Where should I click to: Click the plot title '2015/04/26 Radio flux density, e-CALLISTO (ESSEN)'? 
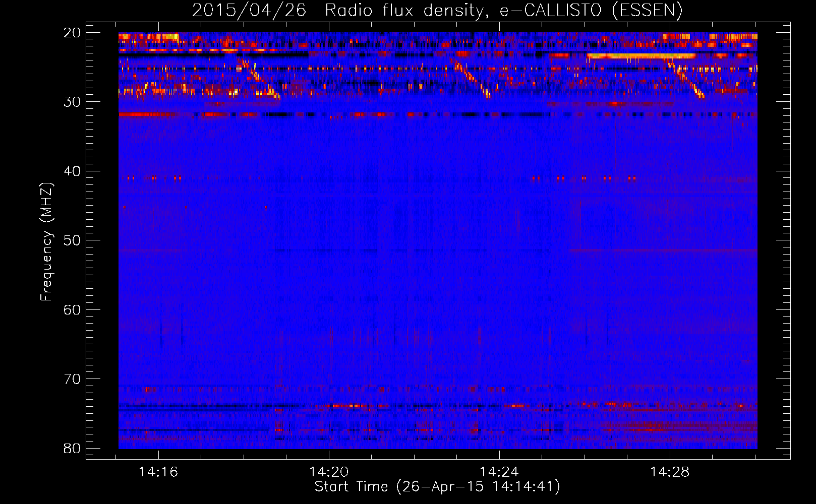pos(437,10)
